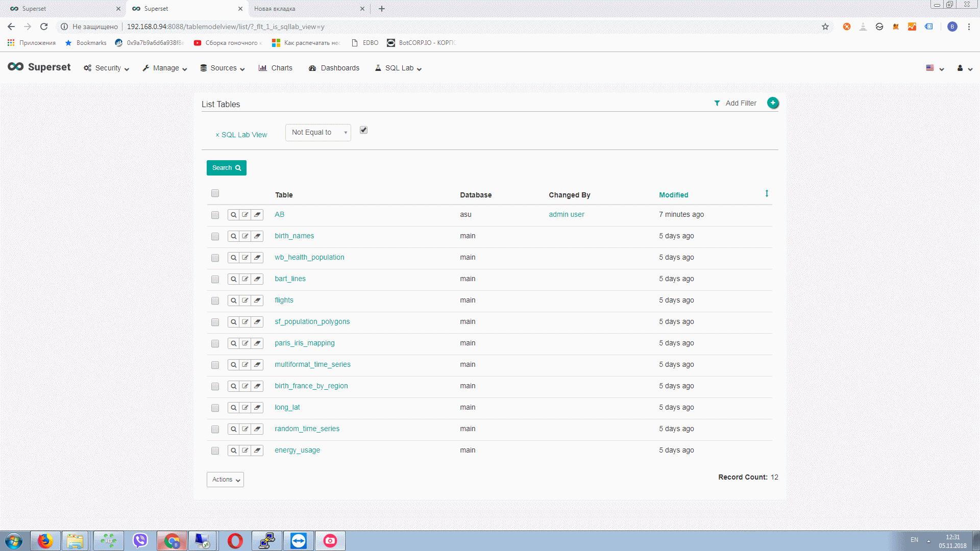Open the admin user profile link

click(566, 214)
